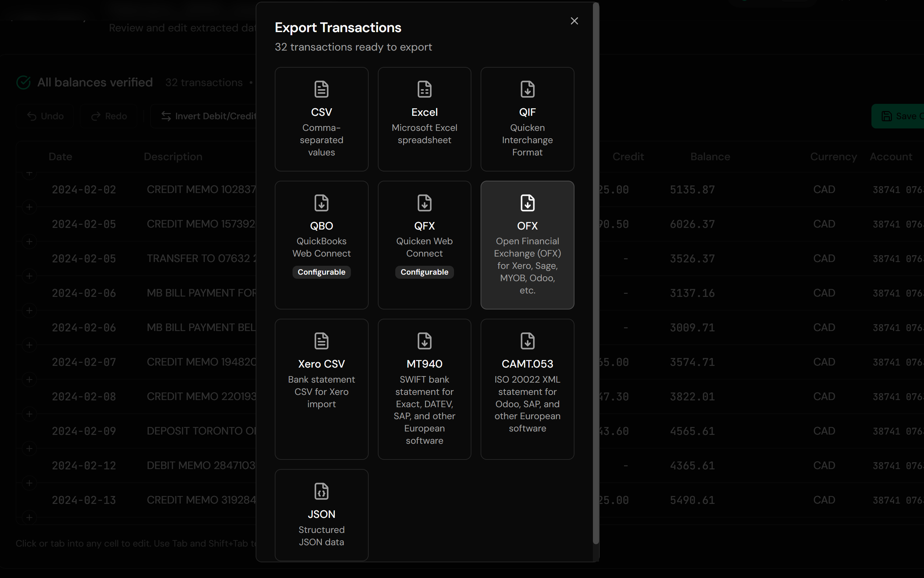924x578 pixels.
Task: Click balance cell 5135.87
Action: (692, 190)
